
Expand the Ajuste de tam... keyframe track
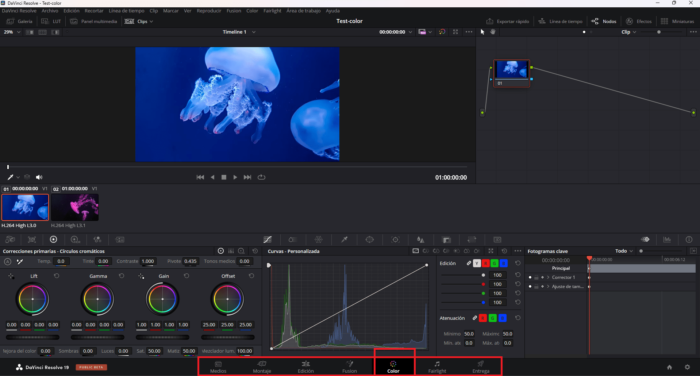coord(548,287)
